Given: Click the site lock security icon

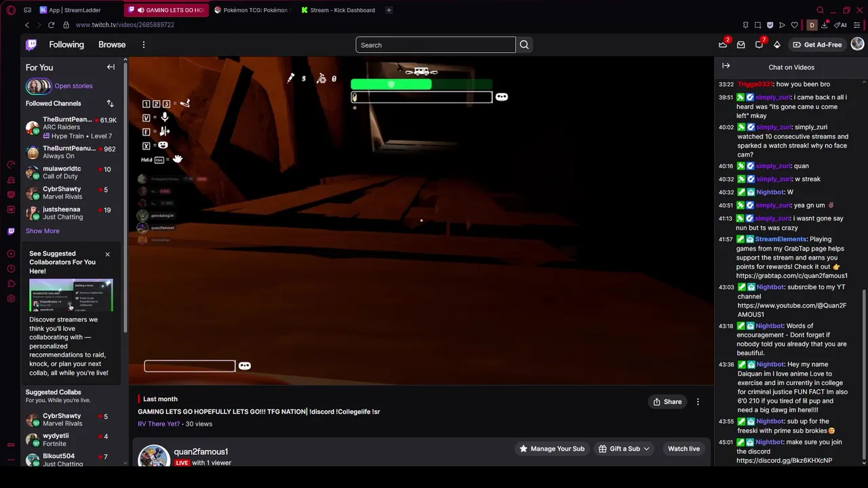Looking at the screenshot, I should (x=66, y=25).
